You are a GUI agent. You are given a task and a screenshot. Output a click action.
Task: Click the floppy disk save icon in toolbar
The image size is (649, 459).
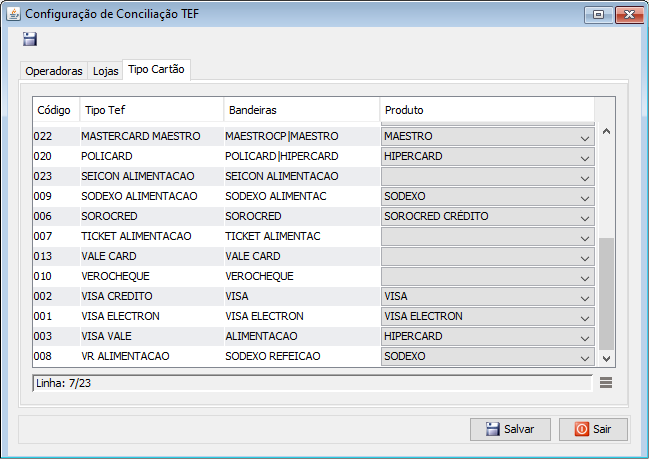click(30, 39)
